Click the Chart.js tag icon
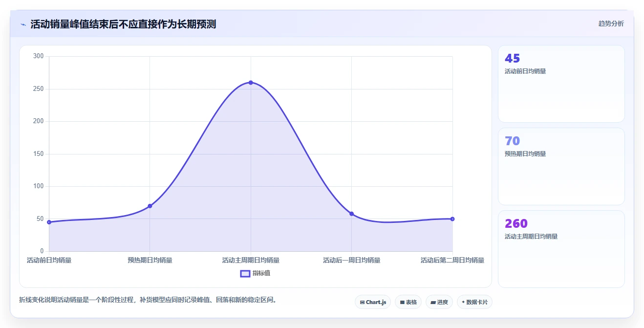Image resolution: width=644 pixels, height=328 pixels. pyautogui.click(x=362, y=303)
